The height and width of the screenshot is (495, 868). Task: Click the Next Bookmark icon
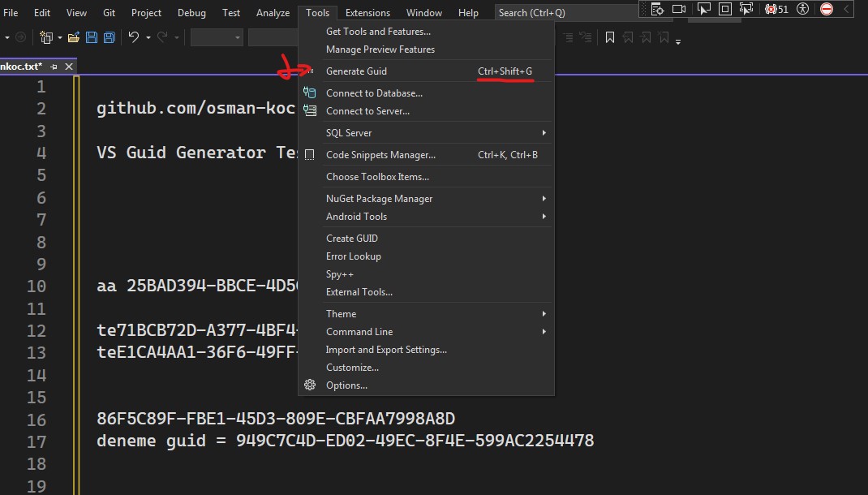(x=646, y=37)
